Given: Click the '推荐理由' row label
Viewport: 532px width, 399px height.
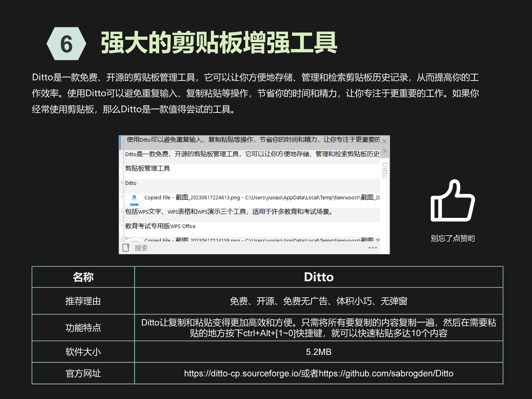Looking at the screenshot, I should [x=83, y=301].
